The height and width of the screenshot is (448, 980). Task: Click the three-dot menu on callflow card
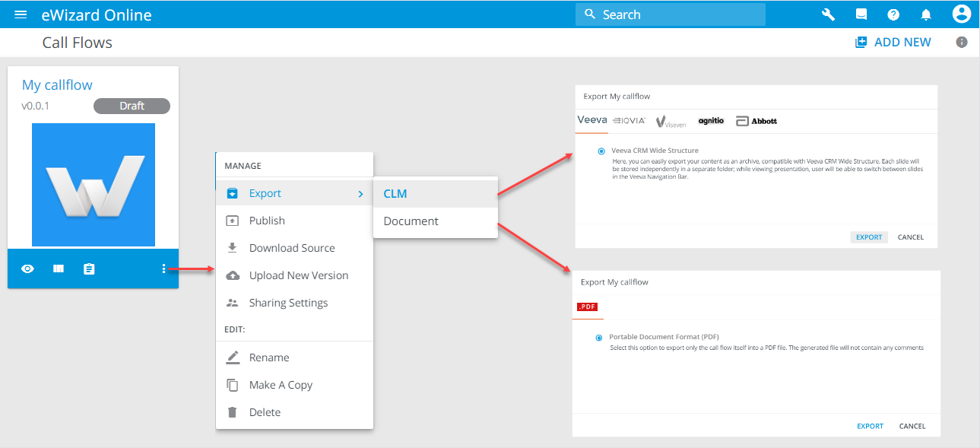(x=163, y=268)
